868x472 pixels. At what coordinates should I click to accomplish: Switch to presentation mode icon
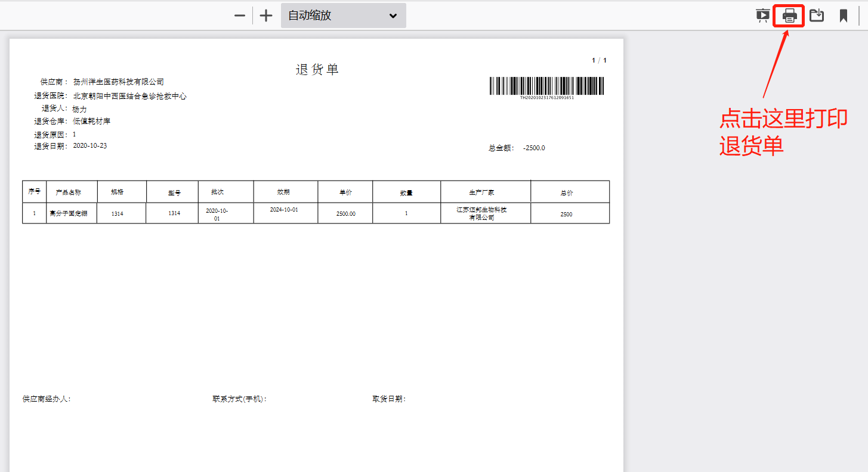tap(762, 15)
